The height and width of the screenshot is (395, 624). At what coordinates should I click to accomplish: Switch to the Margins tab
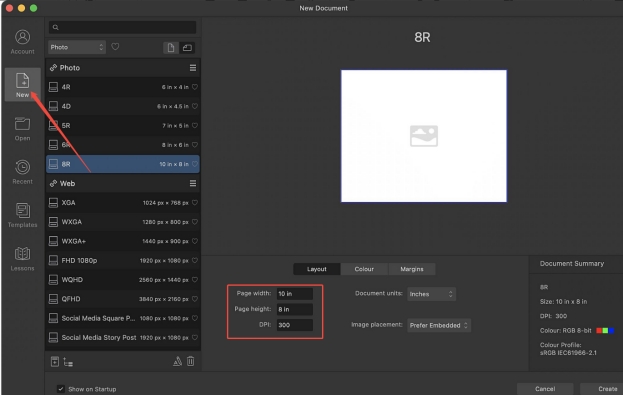(x=412, y=269)
